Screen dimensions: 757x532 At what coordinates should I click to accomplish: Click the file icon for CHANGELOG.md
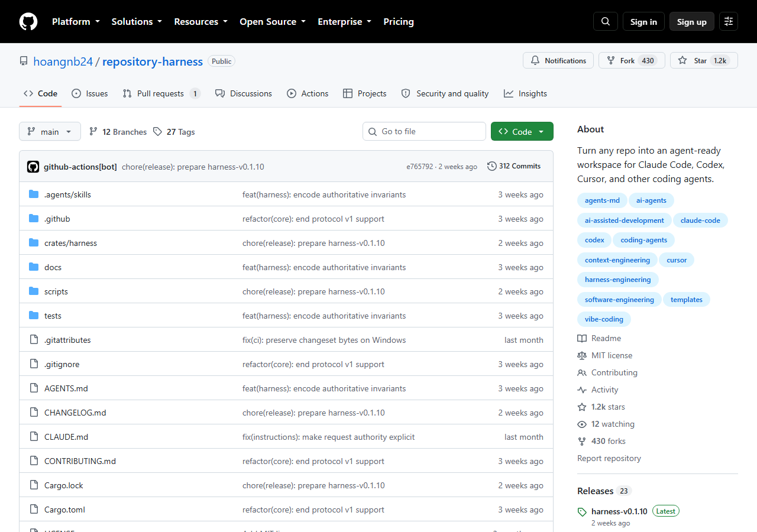(x=34, y=413)
